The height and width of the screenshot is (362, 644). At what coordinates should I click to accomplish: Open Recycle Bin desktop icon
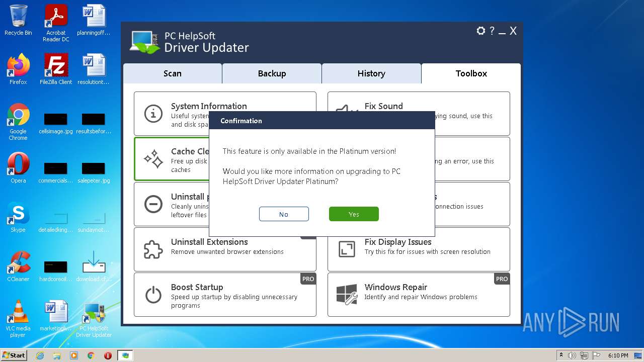coord(18,20)
